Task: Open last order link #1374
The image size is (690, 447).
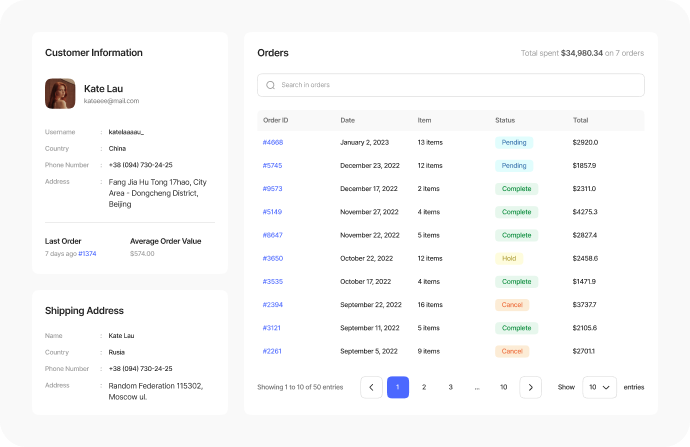Action: [87, 254]
